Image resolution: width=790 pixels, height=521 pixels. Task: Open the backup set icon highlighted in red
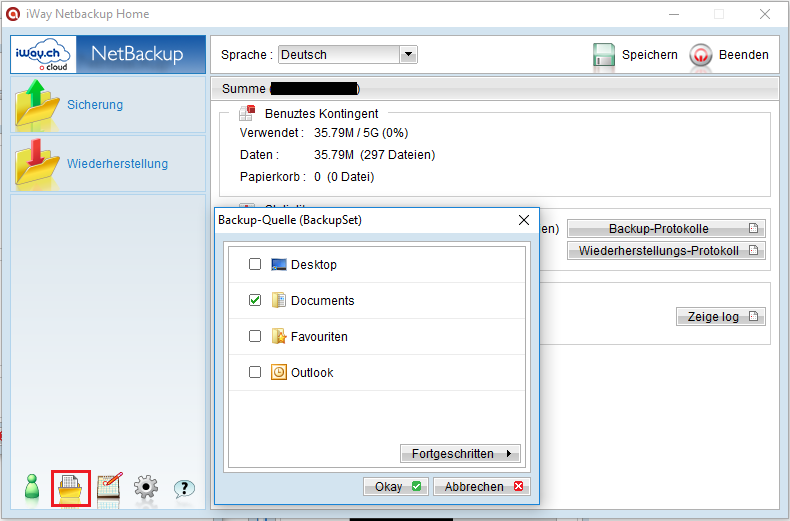coord(71,488)
